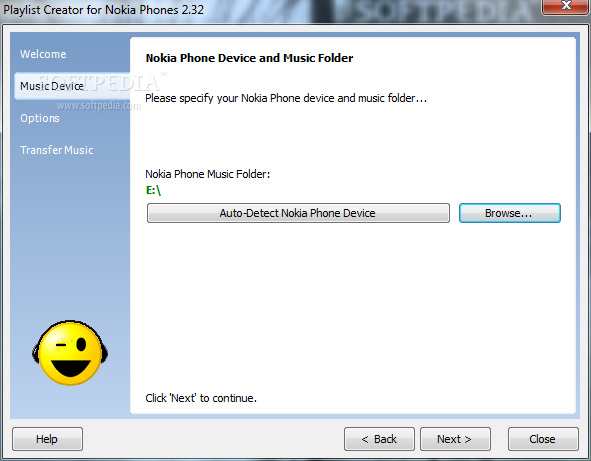Close the window with the X button
591x461 pixels.
click(x=565, y=6)
